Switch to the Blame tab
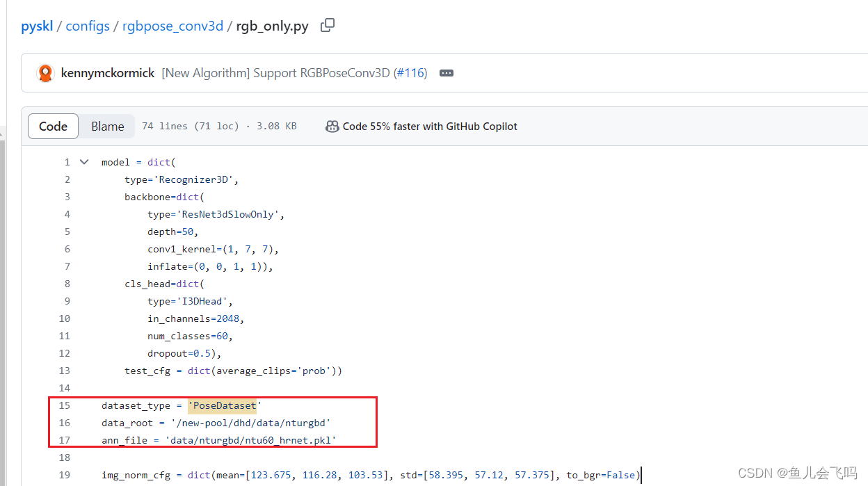Screen dimensions: 868x486 point(107,127)
